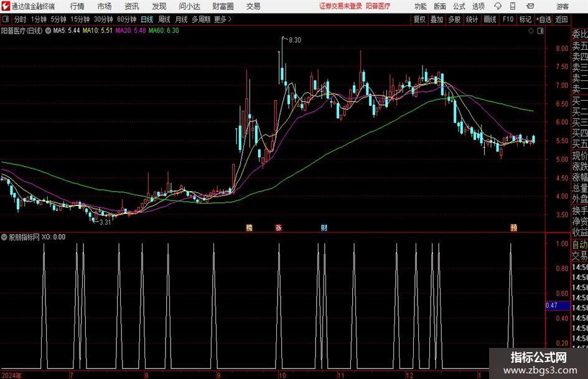Viewport: 588px width, 379px height.
Task: Open the 交易 menu
Action: click(253, 6)
